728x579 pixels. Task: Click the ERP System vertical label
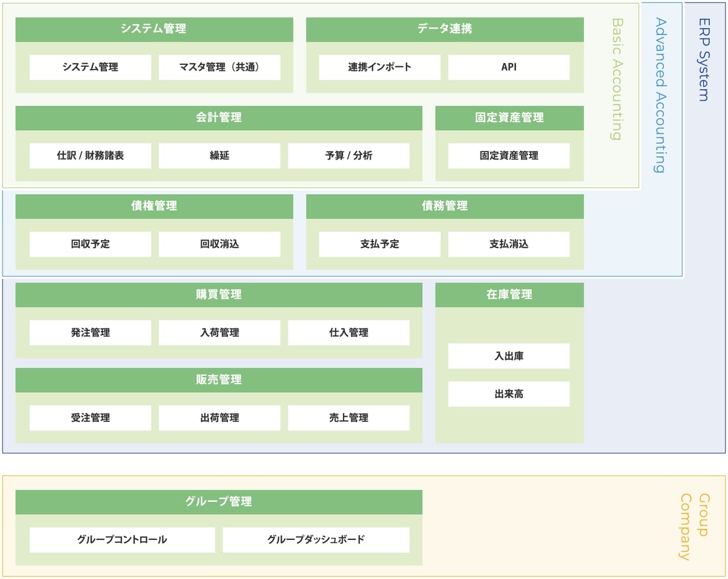point(705,59)
